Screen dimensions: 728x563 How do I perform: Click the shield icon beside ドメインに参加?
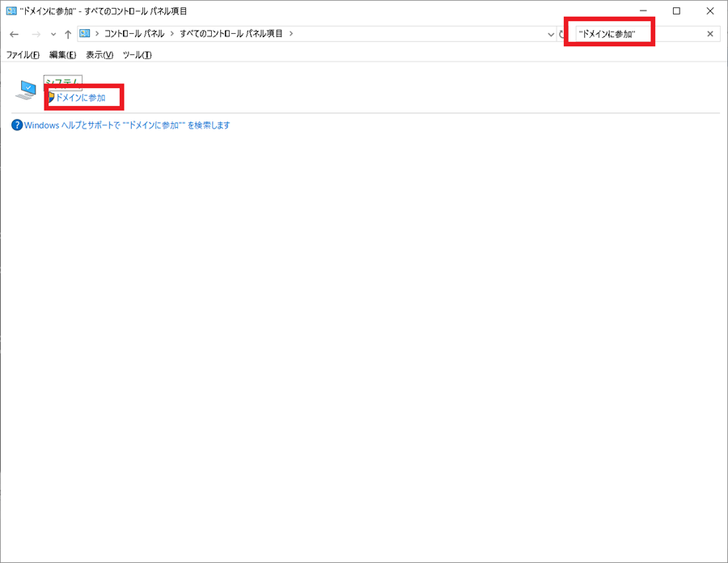click(x=50, y=96)
